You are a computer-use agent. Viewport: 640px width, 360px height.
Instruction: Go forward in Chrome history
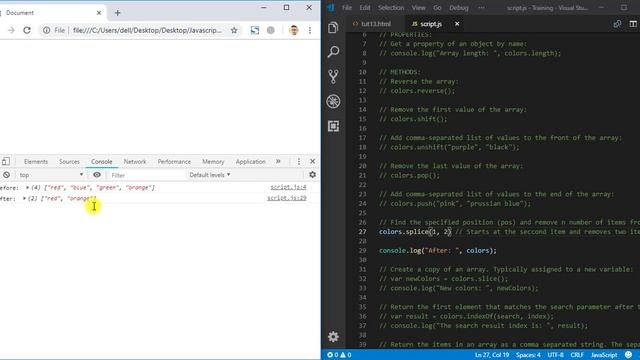(11, 30)
